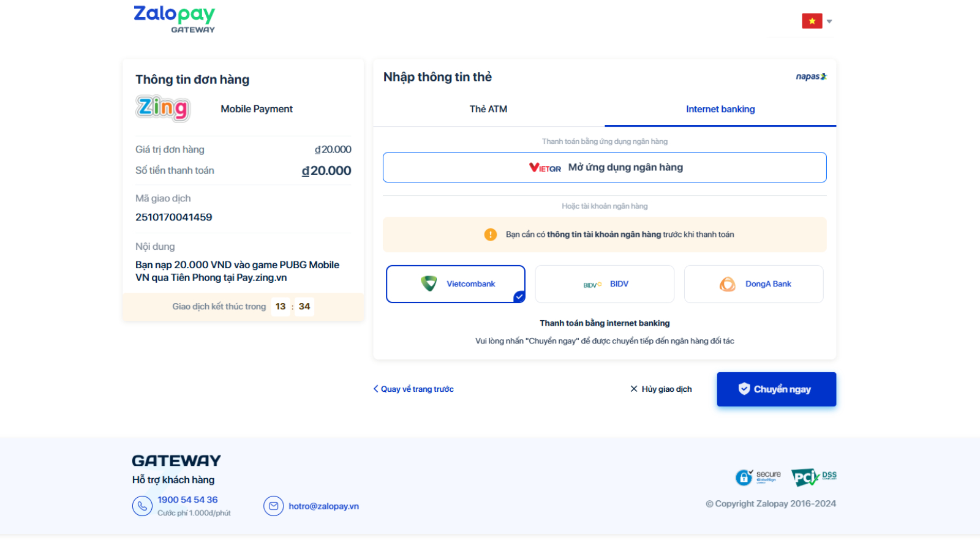Call hotline number 1900 54 54 36
The image size is (980, 551).
[x=187, y=500]
